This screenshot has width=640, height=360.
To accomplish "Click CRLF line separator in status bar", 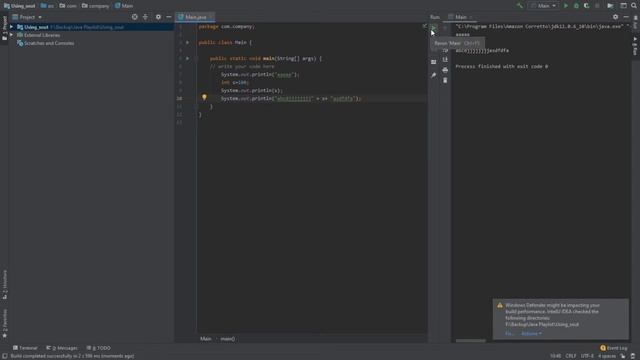I will coord(571,356).
